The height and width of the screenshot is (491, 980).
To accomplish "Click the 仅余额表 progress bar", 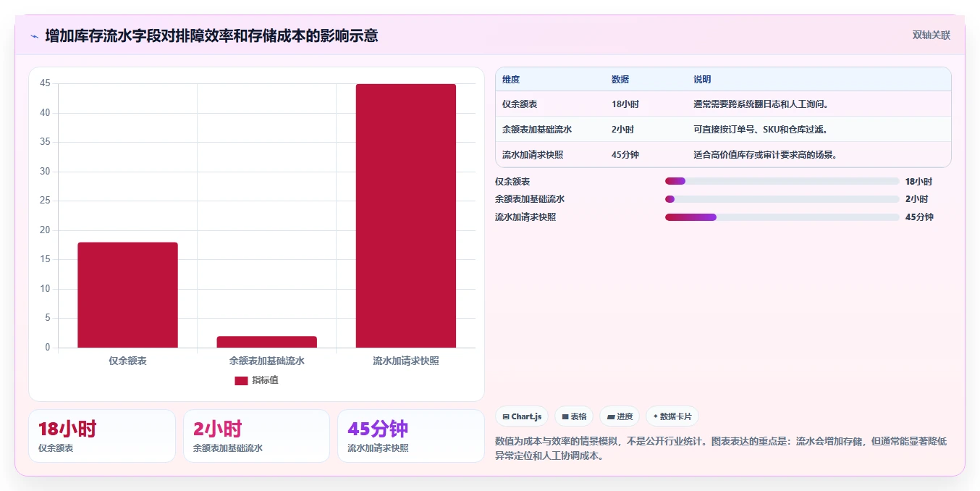I will click(782, 181).
